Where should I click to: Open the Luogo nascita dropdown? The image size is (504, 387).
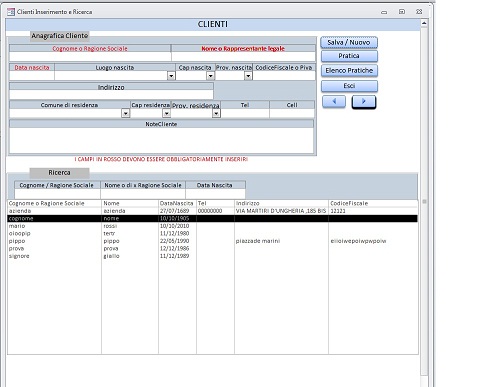pyautogui.click(x=171, y=76)
